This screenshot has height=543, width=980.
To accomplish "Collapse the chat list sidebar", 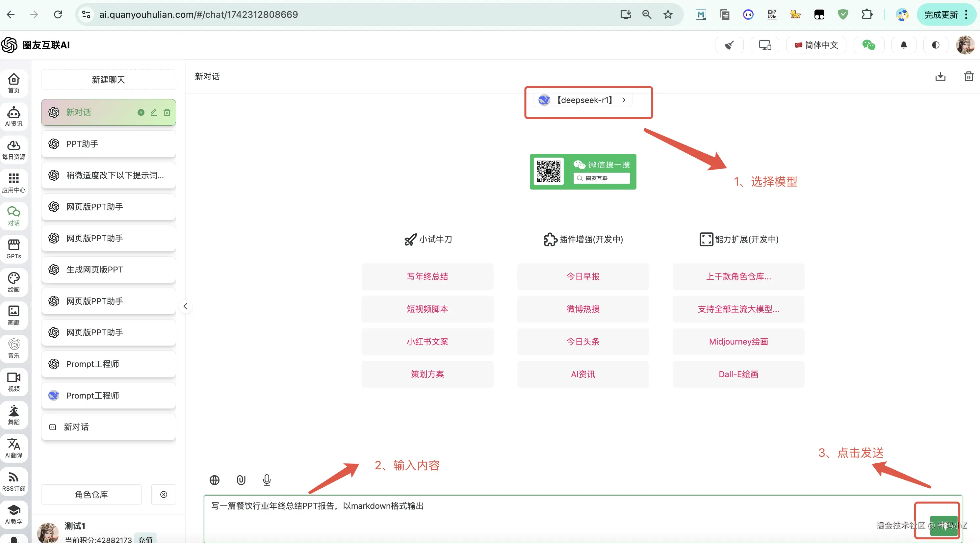I will point(185,306).
